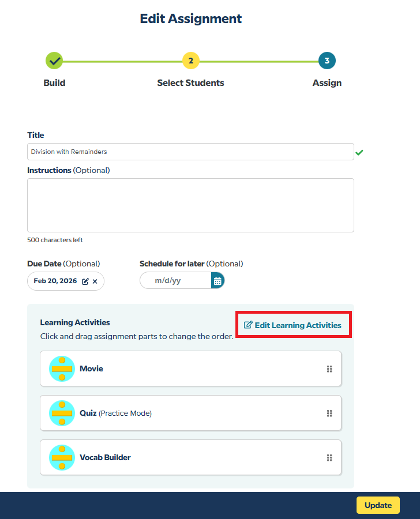Click the Build step checkmark circle
Viewport: 420px width, 519px height.
click(54, 60)
